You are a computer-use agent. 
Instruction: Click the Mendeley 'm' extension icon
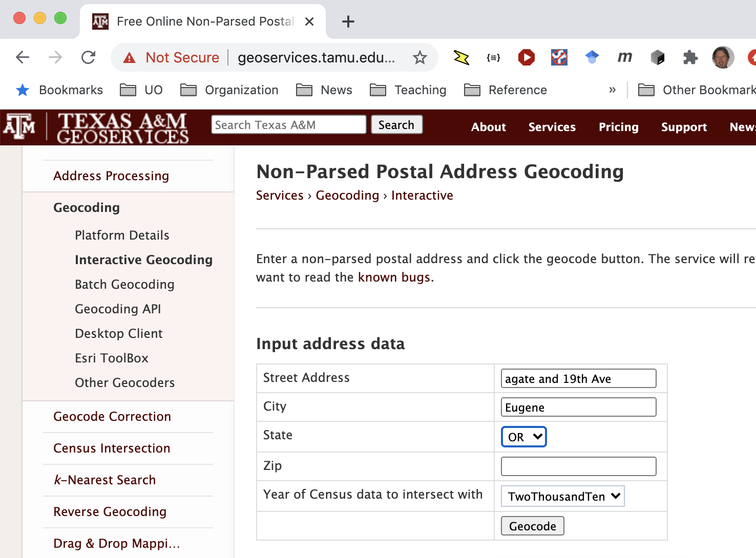click(x=624, y=57)
